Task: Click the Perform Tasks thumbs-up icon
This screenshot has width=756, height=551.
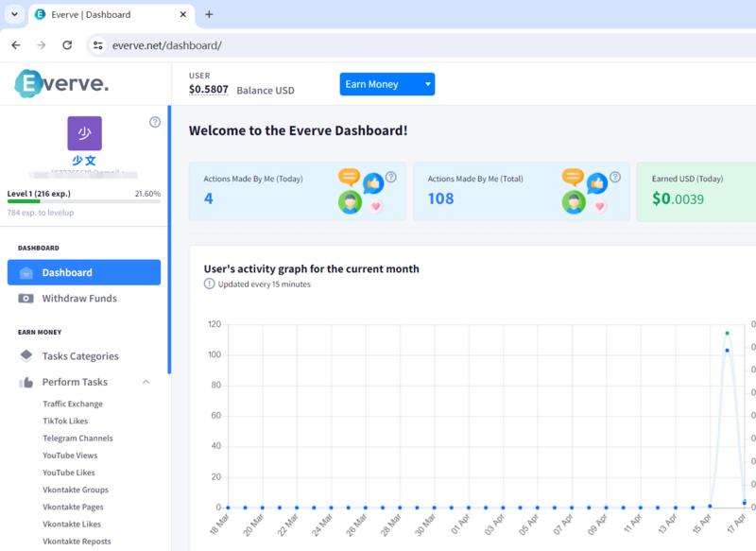Action: click(26, 383)
